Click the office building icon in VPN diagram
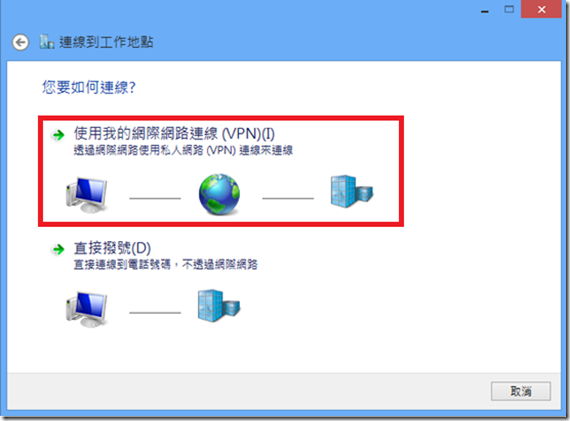This screenshot has width=570, height=421. [352, 191]
